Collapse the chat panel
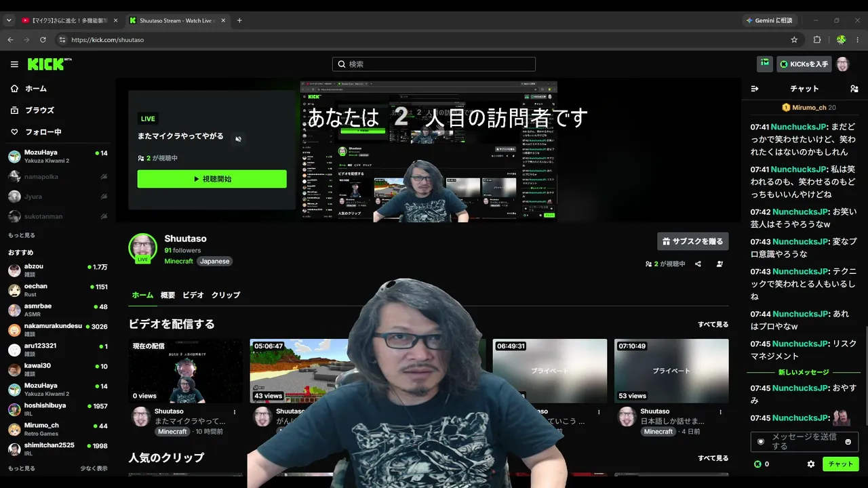 point(755,89)
